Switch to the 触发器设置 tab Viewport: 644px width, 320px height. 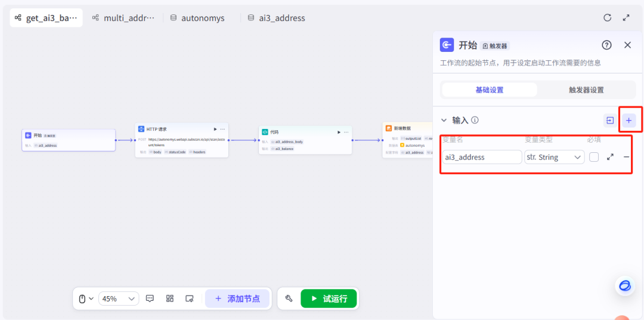tap(586, 90)
